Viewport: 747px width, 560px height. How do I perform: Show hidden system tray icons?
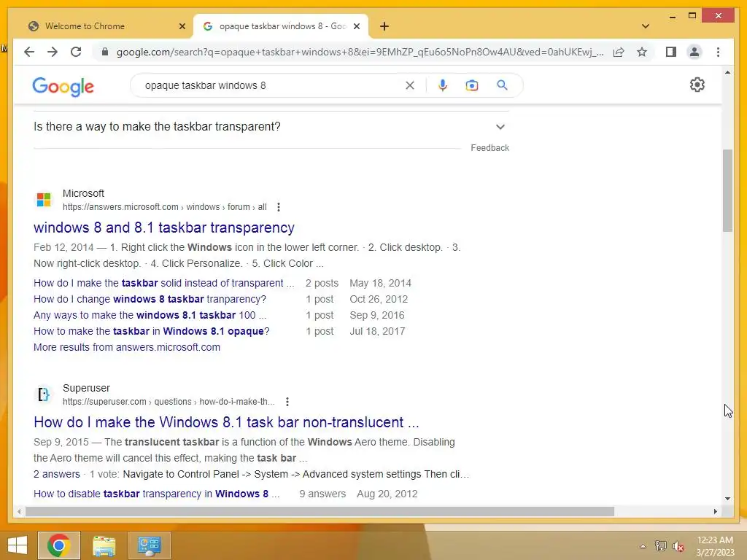[x=643, y=546]
